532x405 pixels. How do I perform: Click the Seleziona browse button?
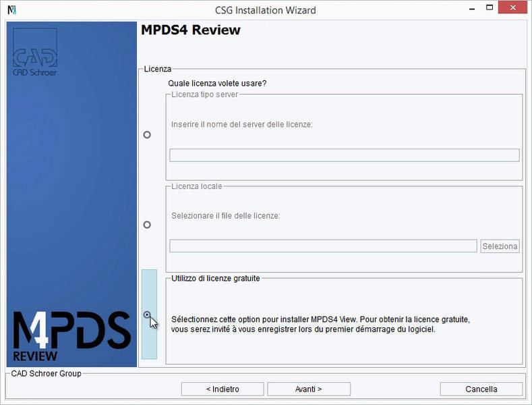500,246
